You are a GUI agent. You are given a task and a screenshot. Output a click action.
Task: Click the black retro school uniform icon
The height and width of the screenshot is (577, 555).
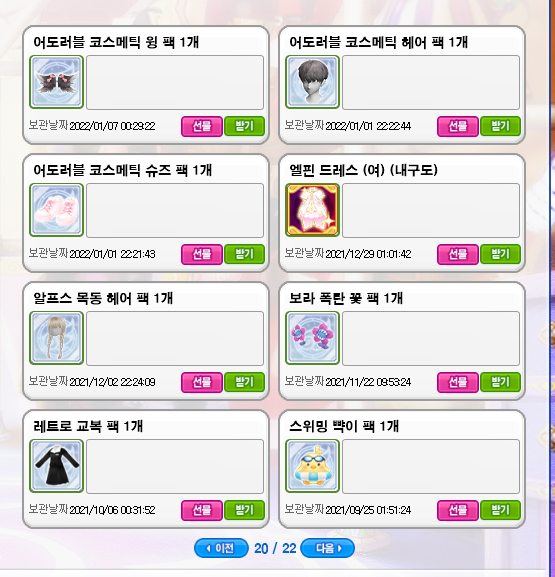[56, 466]
